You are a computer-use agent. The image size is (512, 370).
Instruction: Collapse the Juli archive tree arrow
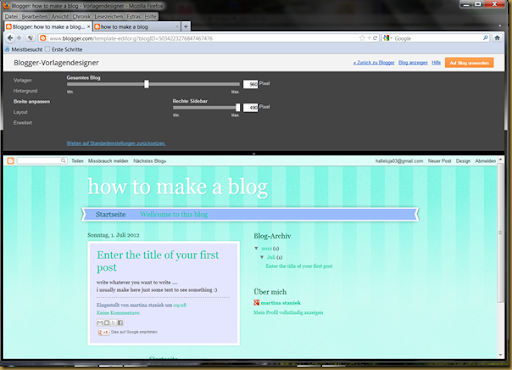click(x=262, y=257)
